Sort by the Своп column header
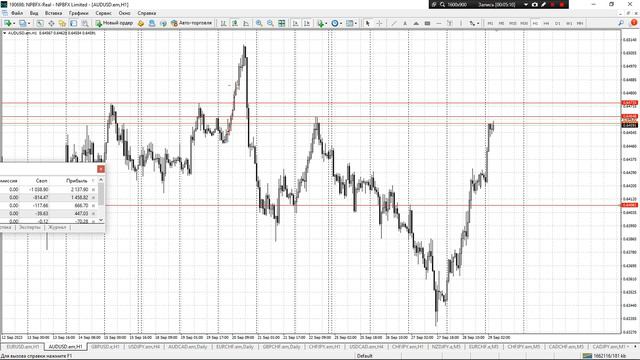The width and height of the screenshot is (640, 360). coord(41,180)
